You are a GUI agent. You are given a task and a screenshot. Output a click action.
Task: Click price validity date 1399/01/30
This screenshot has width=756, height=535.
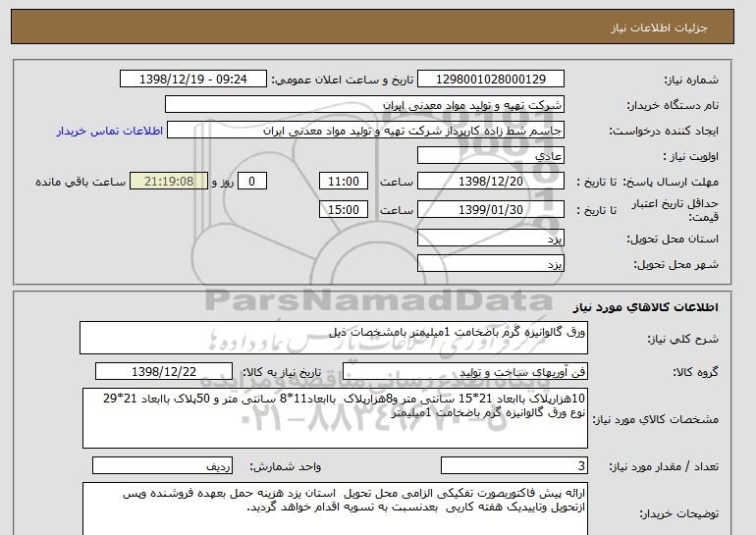[490, 209]
